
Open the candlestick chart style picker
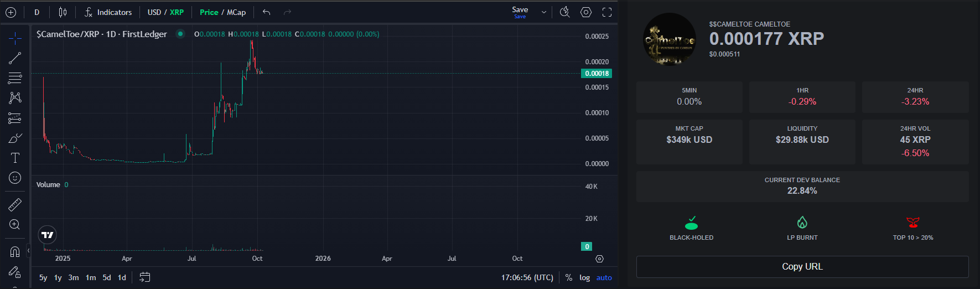pyautogui.click(x=63, y=12)
